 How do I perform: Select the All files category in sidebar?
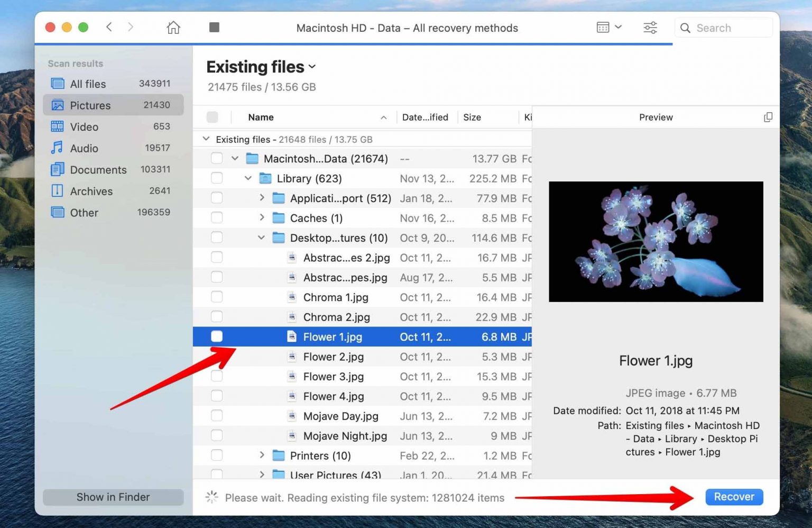(x=88, y=84)
